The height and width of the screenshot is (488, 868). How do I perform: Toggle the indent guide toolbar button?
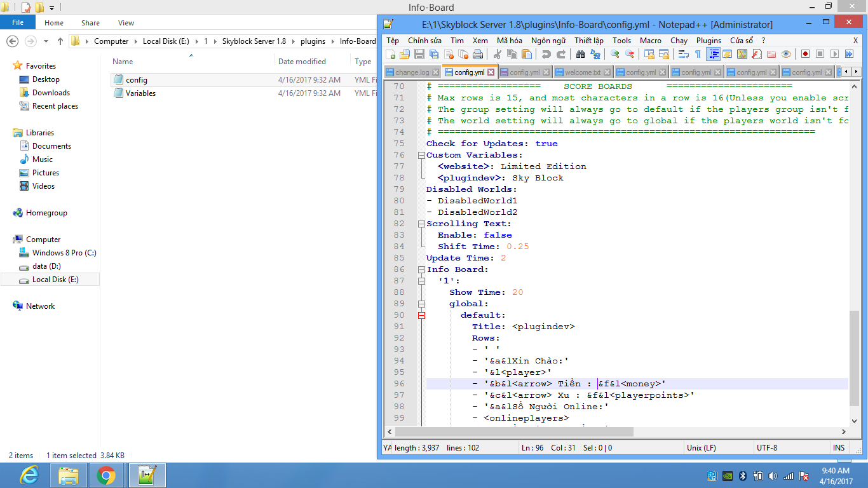pyautogui.click(x=714, y=55)
